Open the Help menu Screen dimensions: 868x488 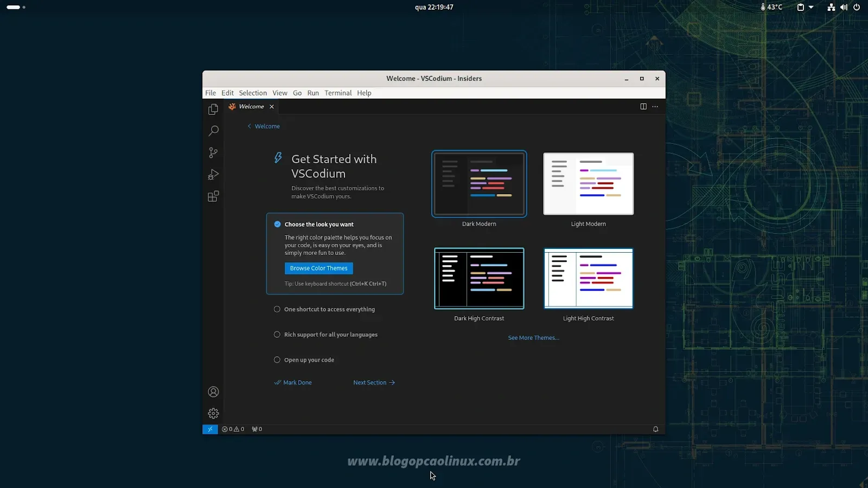click(364, 93)
